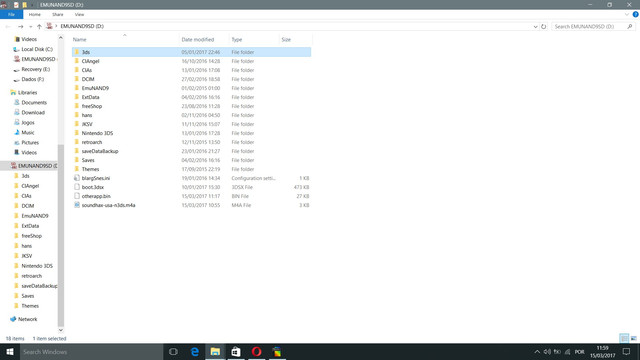
Task: Select Network in navigation pane
Action: pyautogui.click(x=24, y=319)
